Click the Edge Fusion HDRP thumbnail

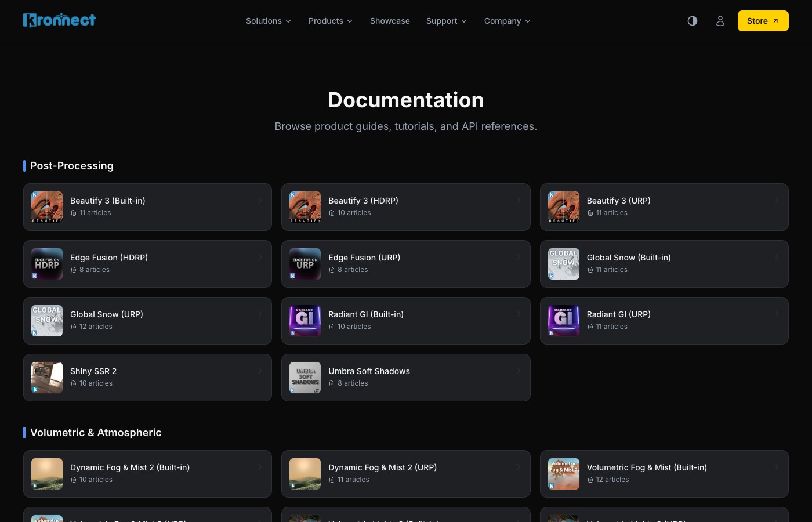point(47,264)
